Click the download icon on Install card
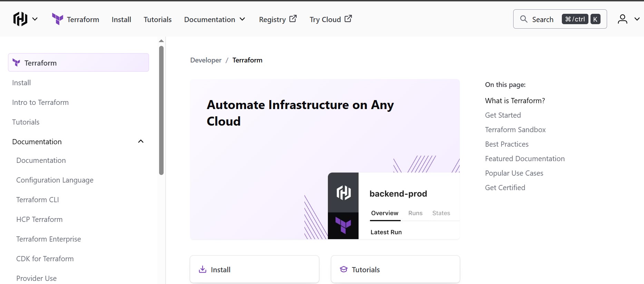 coord(203,269)
